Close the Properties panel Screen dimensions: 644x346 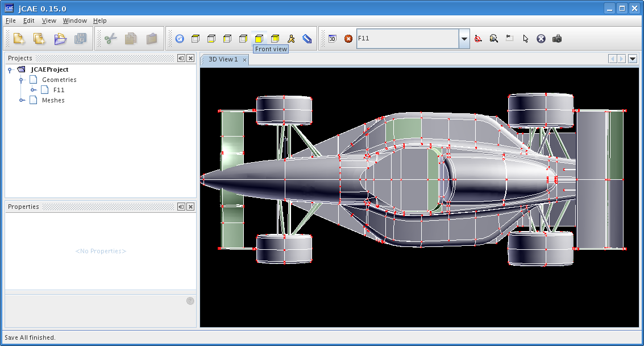pyautogui.click(x=190, y=207)
